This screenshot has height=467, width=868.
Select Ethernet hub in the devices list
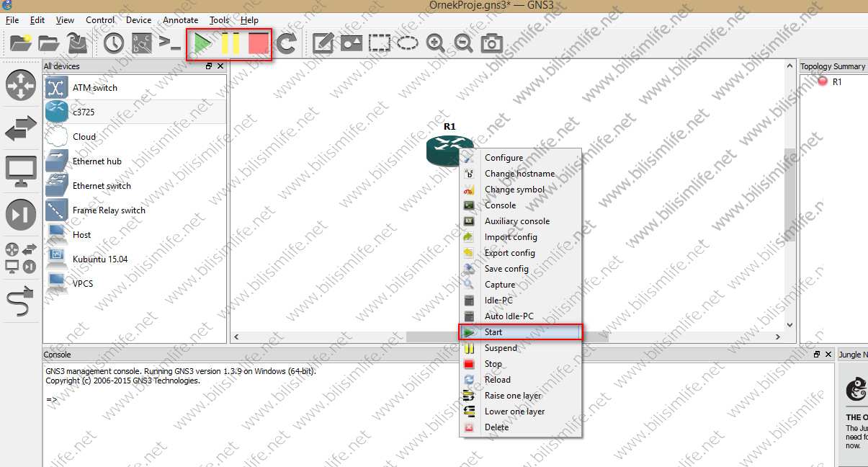pyautogui.click(x=135, y=161)
